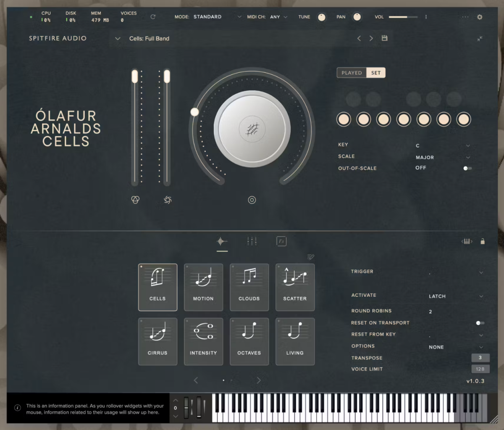Click the Transpose value field
This screenshot has height=430, width=504.
coord(480,358)
